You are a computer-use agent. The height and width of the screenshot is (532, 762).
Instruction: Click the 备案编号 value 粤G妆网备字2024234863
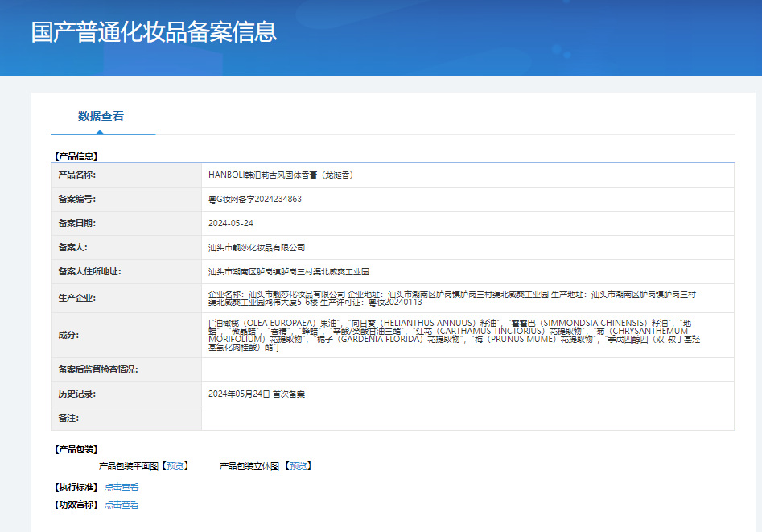coord(255,199)
